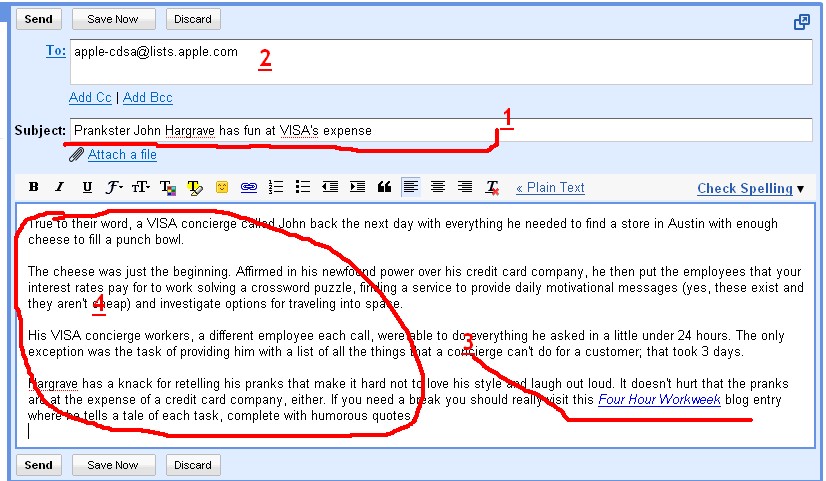Screen dimensions: 826x481
Task: Remove formatting from selected text
Action: [492, 188]
